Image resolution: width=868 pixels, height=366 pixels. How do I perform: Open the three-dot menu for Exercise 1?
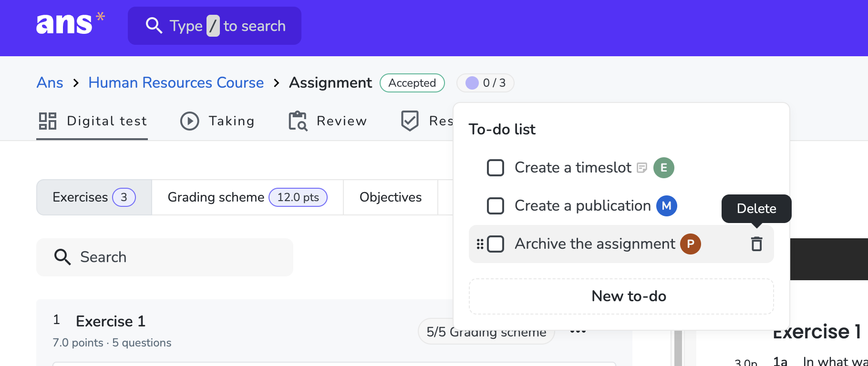coord(578,331)
